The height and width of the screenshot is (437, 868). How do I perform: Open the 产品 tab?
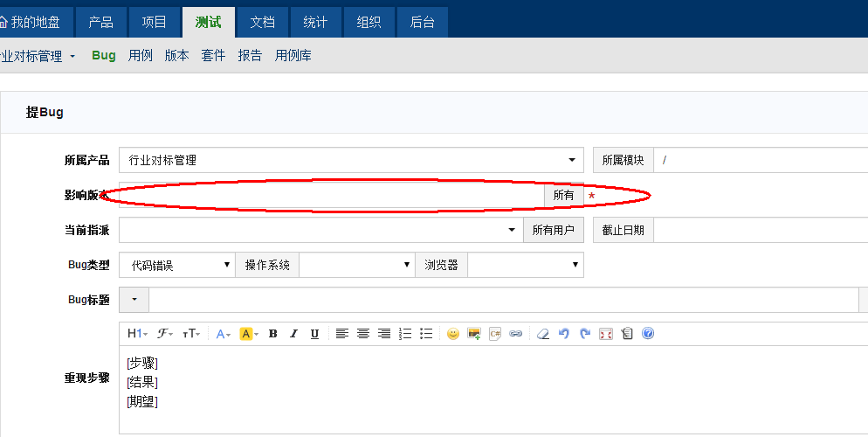coord(100,22)
